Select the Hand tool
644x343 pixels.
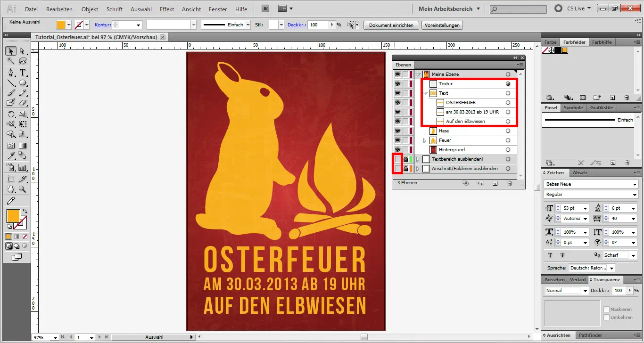click(10, 189)
